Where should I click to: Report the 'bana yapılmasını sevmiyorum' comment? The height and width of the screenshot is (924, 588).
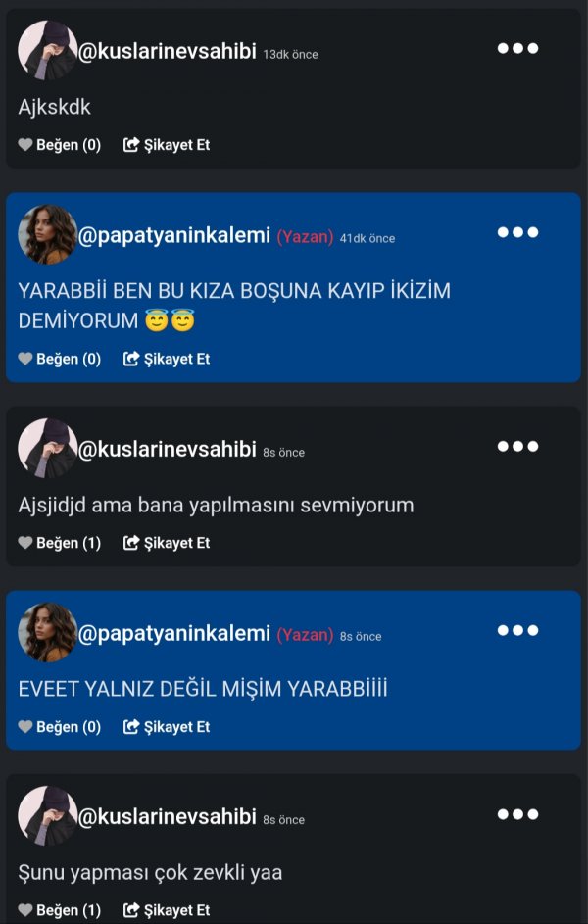tap(167, 543)
